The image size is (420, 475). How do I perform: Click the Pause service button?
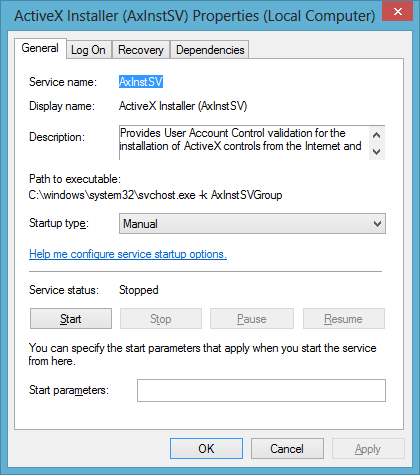tap(252, 319)
